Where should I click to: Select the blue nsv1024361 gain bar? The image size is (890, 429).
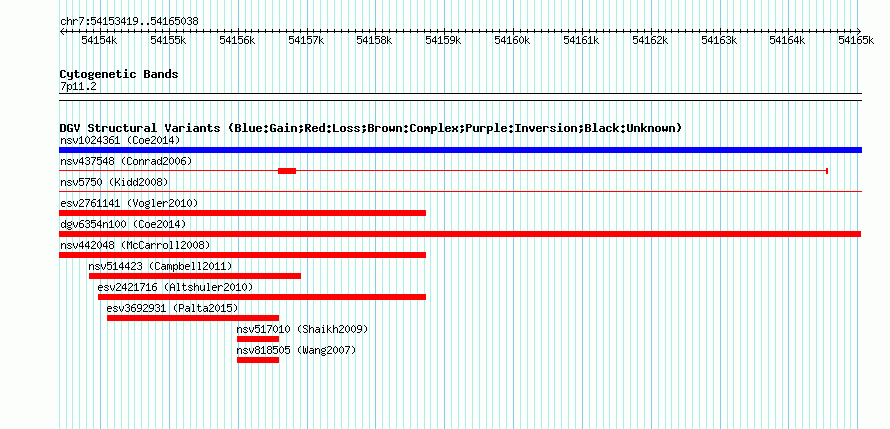tap(460, 150)
